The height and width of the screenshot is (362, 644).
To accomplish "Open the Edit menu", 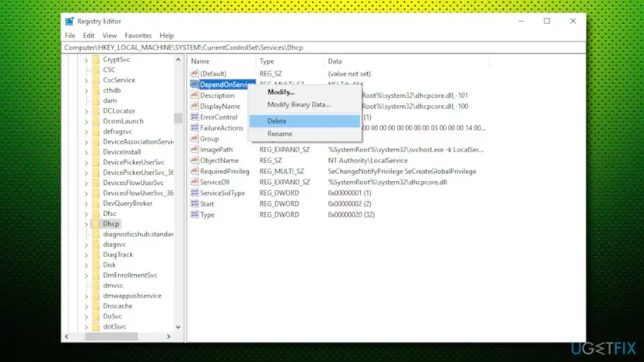I will 89,36.
